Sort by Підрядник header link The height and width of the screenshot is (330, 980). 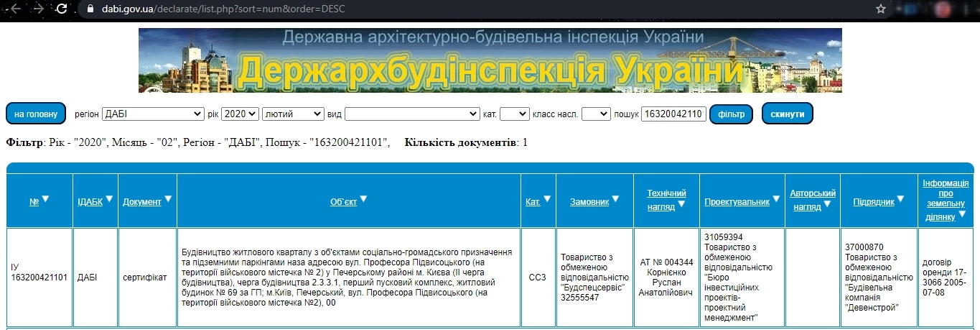coord(874,202)
